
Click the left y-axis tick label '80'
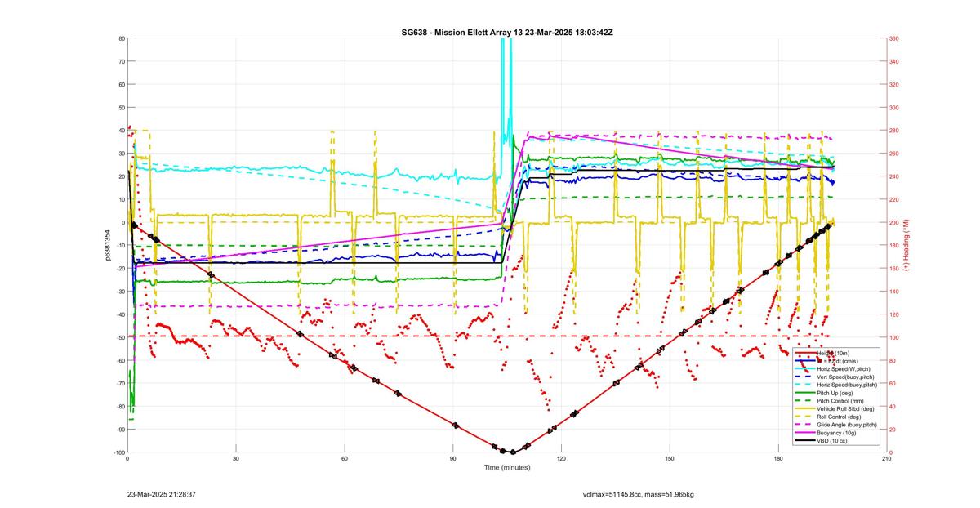[121, 38]
